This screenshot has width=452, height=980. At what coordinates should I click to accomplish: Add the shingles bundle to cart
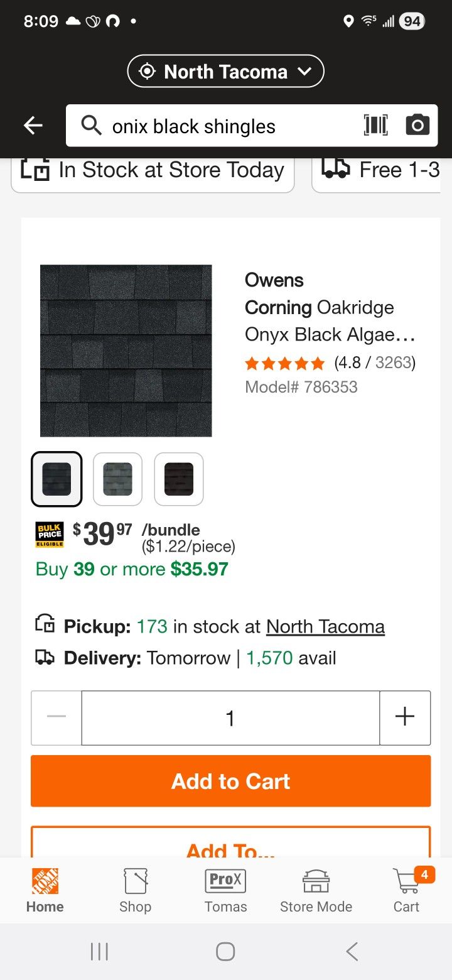pos(230,781)
